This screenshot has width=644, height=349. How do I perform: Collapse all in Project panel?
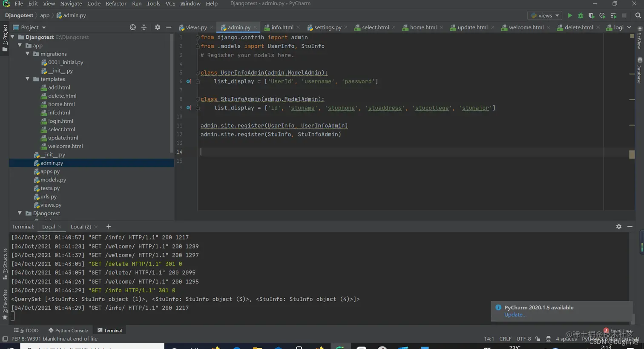tap(144, 27)
